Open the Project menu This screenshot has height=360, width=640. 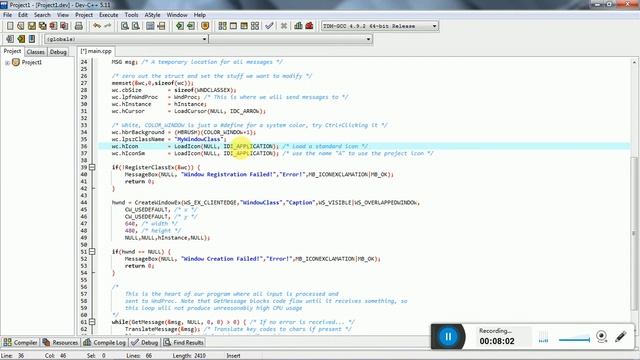[84, 15]
